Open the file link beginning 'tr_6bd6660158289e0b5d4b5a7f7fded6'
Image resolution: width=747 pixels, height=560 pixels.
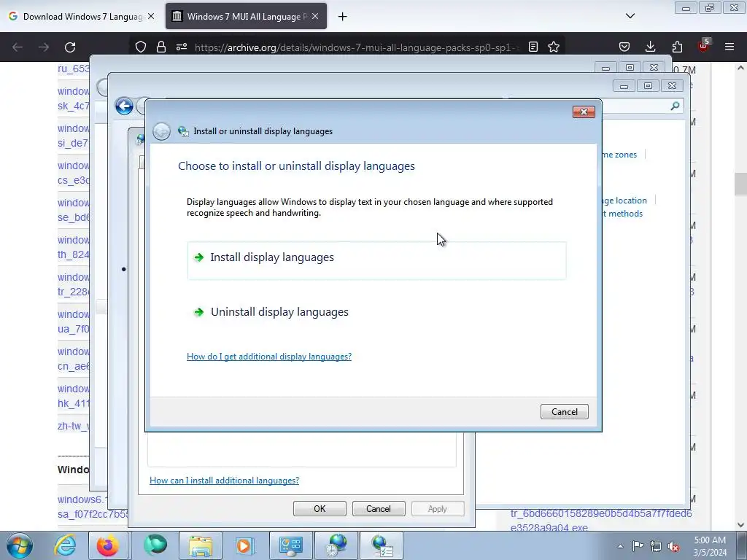tap(601, 520)
